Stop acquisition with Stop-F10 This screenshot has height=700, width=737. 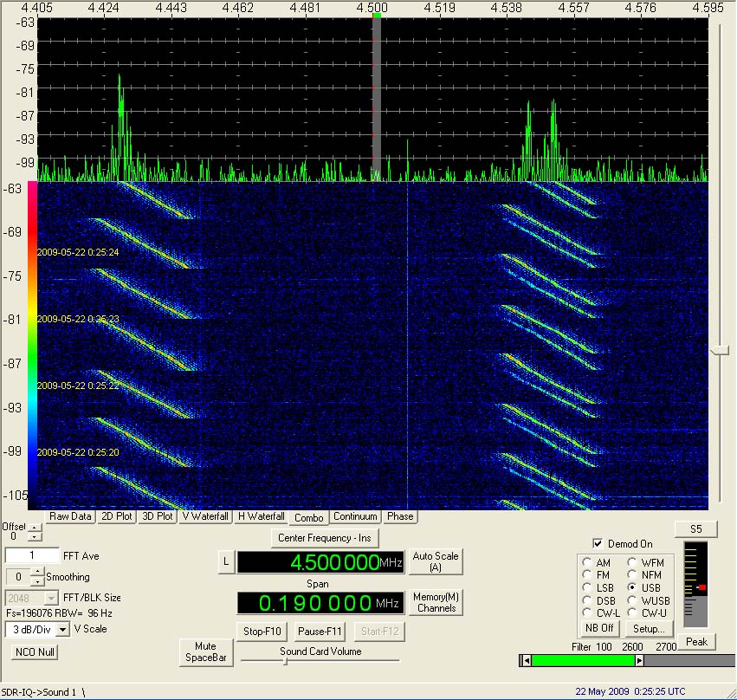tap(262, 632)
